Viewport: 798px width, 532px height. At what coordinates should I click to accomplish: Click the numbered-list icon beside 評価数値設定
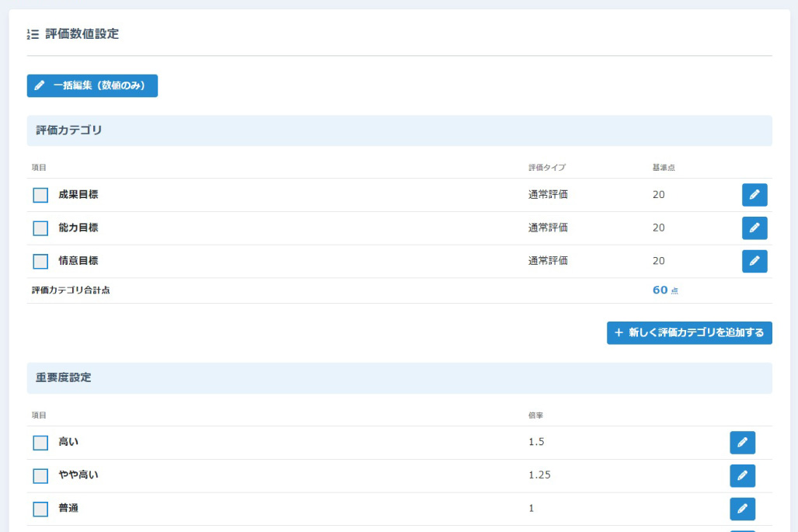33,34
